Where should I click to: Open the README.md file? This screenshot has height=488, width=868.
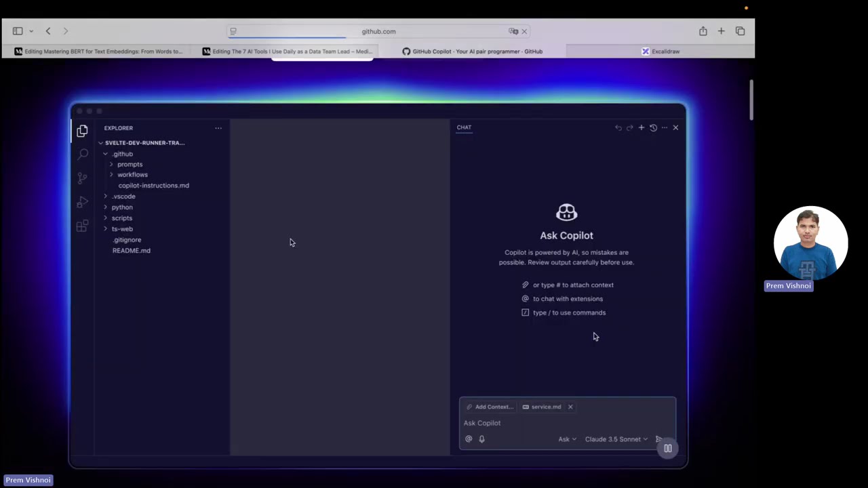coord(132,251)
